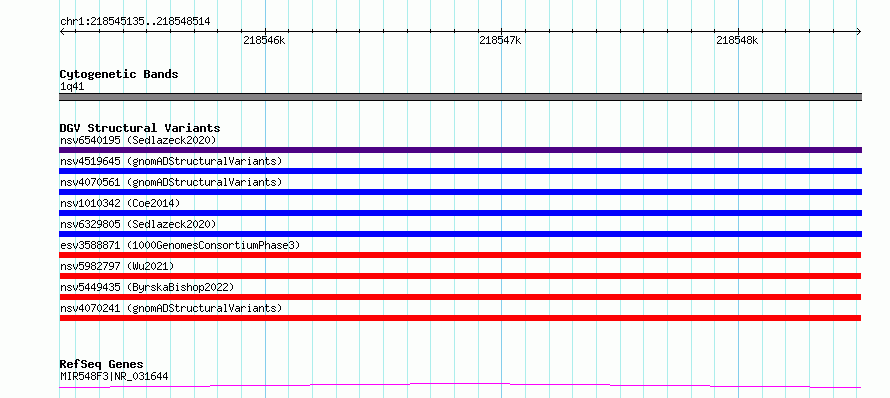Click the DGV Structural Variants track heading

[140, 128]
